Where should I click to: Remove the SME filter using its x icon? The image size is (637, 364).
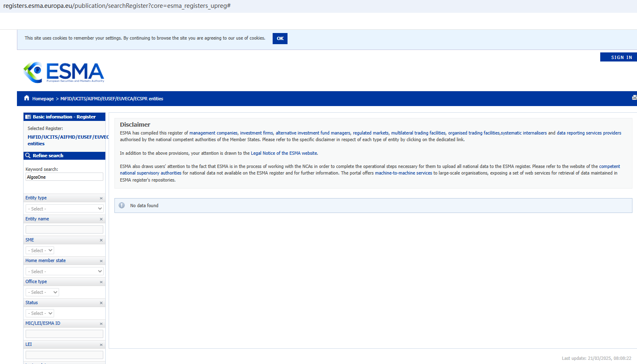(101, 240)
